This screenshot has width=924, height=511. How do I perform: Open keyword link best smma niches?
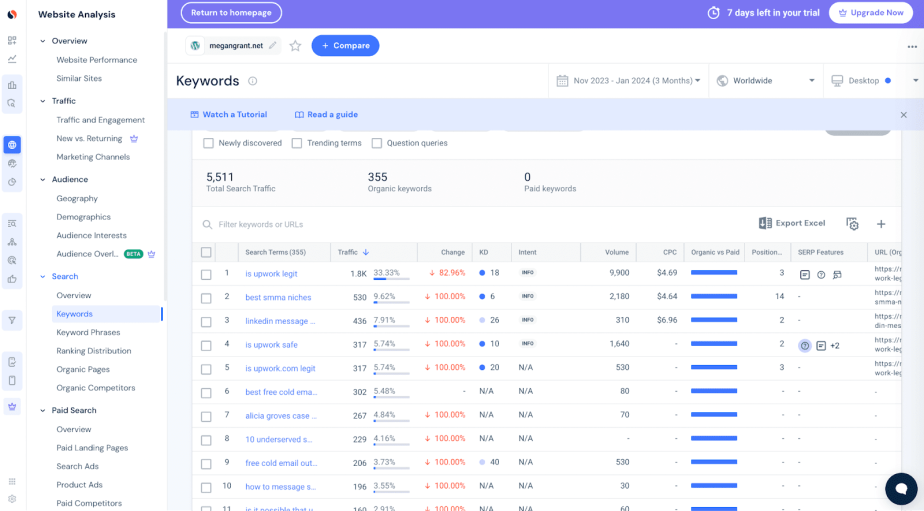click(278, 298)
